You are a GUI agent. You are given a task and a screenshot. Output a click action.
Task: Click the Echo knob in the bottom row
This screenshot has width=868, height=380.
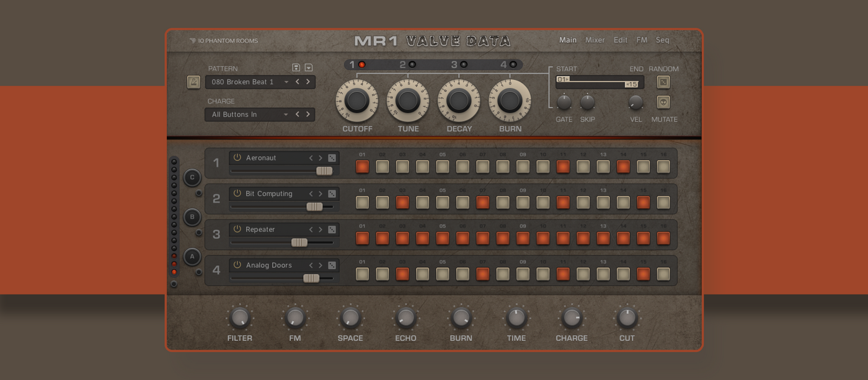(x=405, y=318)
